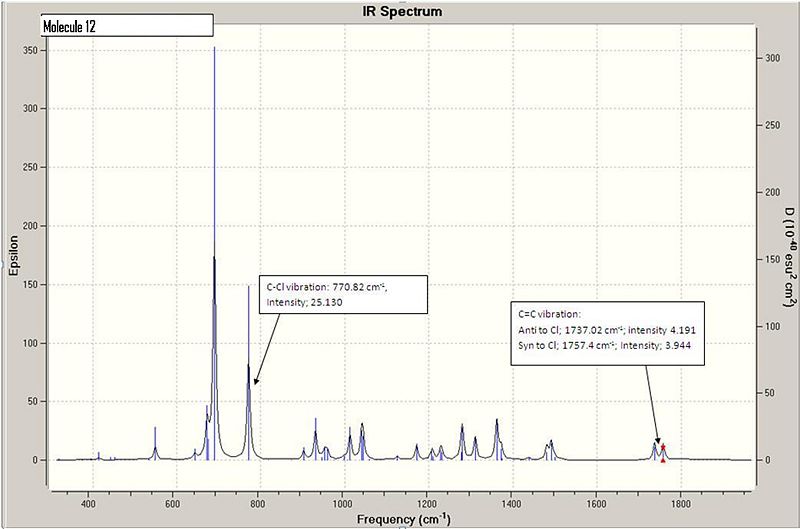The width and height of the screenshot is (800, 529).
Task: Click the IR Spectrum title
Action: pos(402,11)
